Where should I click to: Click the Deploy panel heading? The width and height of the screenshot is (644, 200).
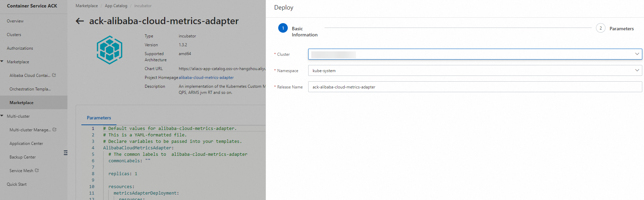pos(284,7)
